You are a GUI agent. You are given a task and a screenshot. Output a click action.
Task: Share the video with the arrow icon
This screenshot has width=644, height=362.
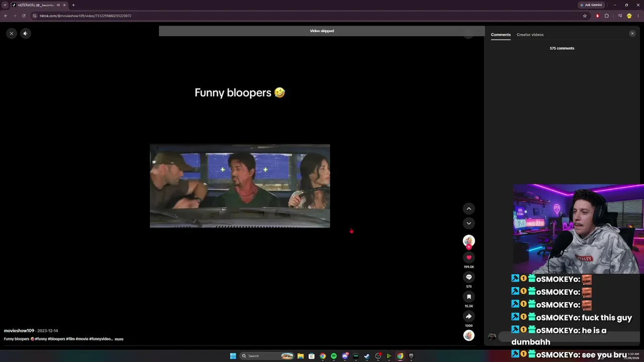tap(469, 316)
